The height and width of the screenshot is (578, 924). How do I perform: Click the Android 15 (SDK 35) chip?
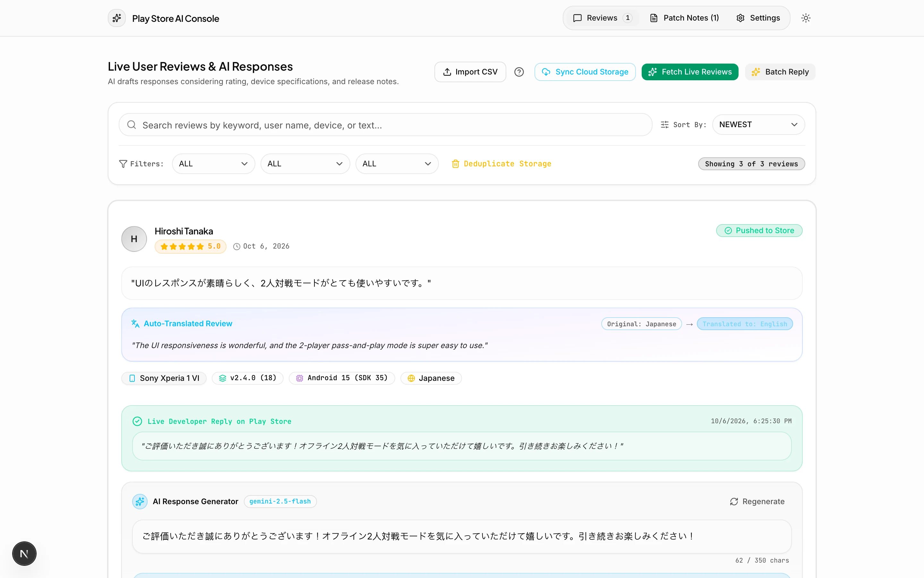click(x=342, y=378)
